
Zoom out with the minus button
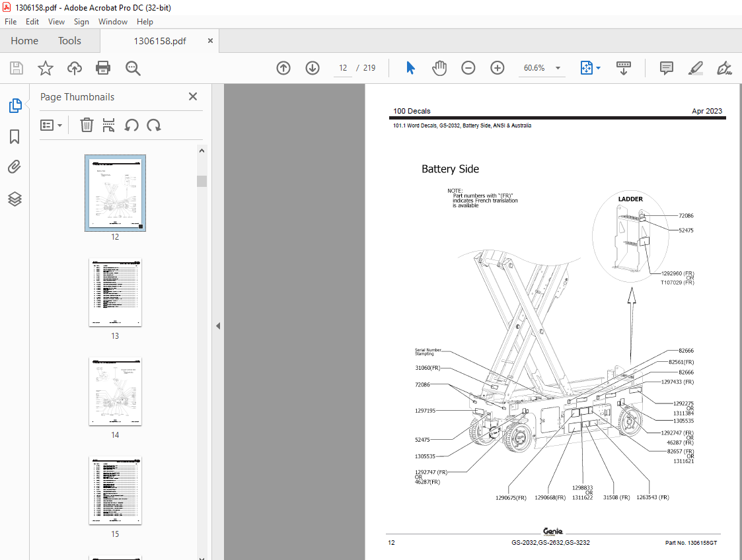pos(468,68)
